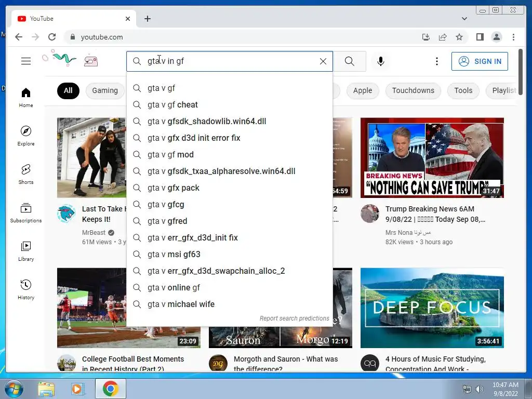Choose suggestion 'gta v gfsdk_shadowlib.win64.dll'

tap(229, 121)
